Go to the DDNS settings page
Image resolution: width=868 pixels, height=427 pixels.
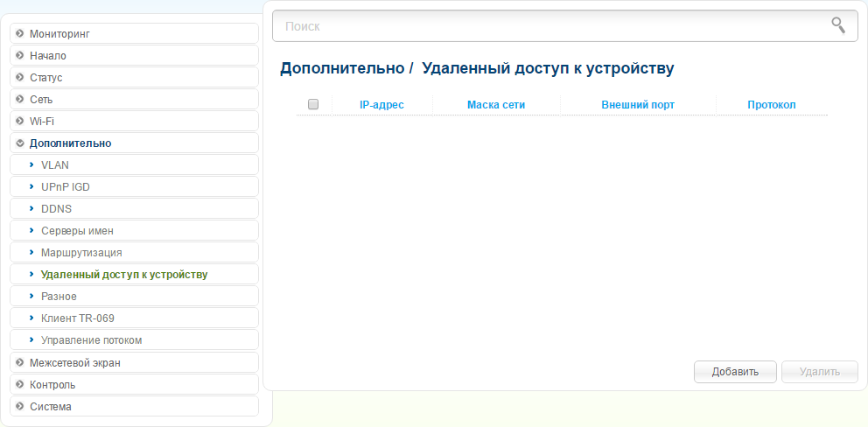(56, 208)
